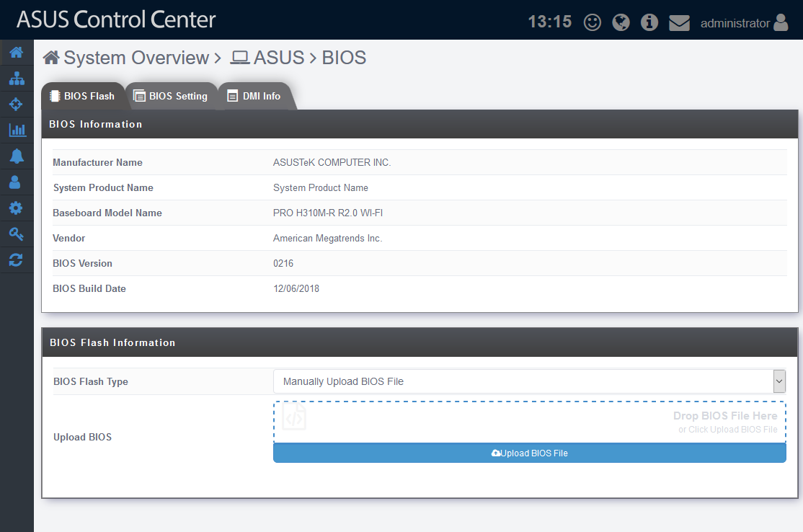Click the BIOS Build Date label
This screenshot has width=803, height=532.
89,288
